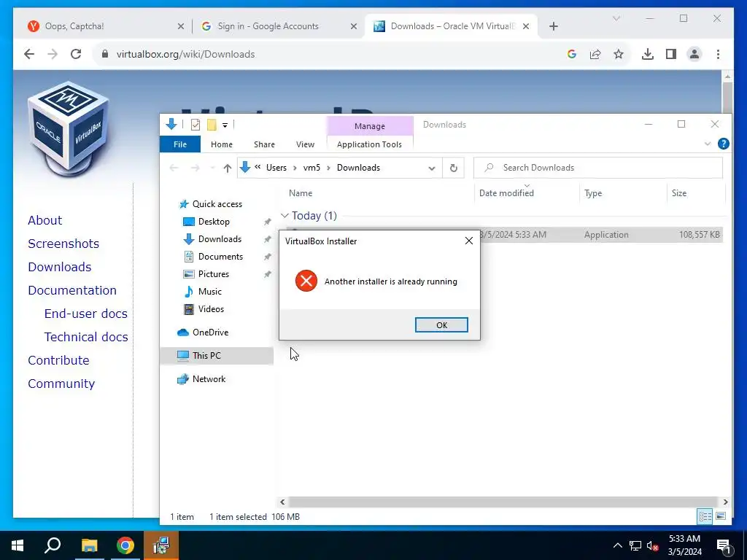Toggle Chrome side panel icon
This screenshot has width=747, height=560.
click(x=671, y=54)
